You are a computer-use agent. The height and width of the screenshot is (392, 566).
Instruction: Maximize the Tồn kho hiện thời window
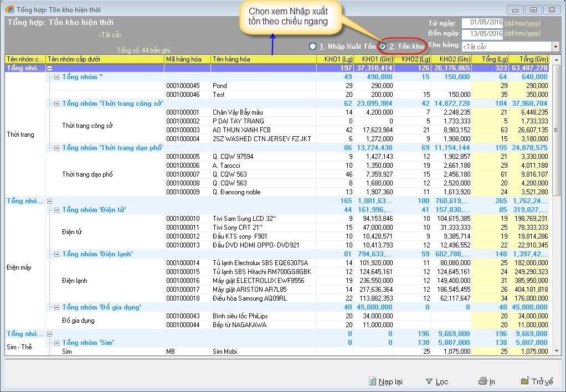tap(533, 9)
